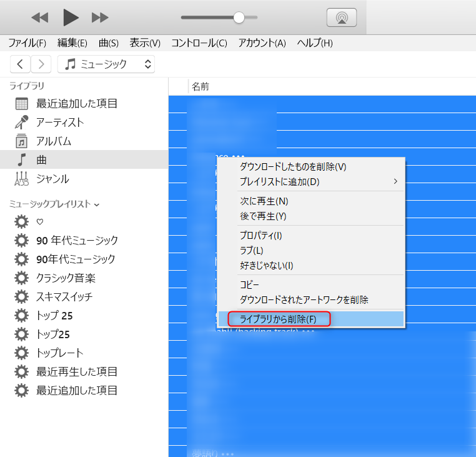Select ジャンル in the library sidebar
The height and width of the screenshot is (457, 476).
[x=52, y=179]
